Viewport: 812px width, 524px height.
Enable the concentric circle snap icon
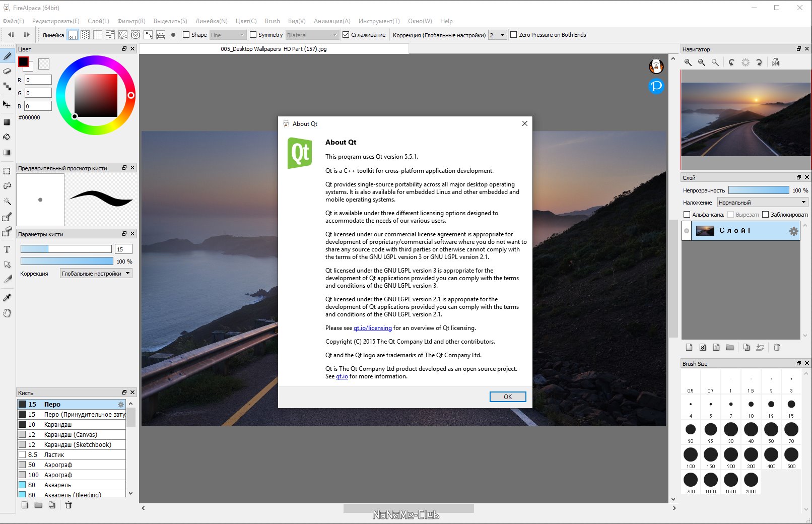pos(136,35)
